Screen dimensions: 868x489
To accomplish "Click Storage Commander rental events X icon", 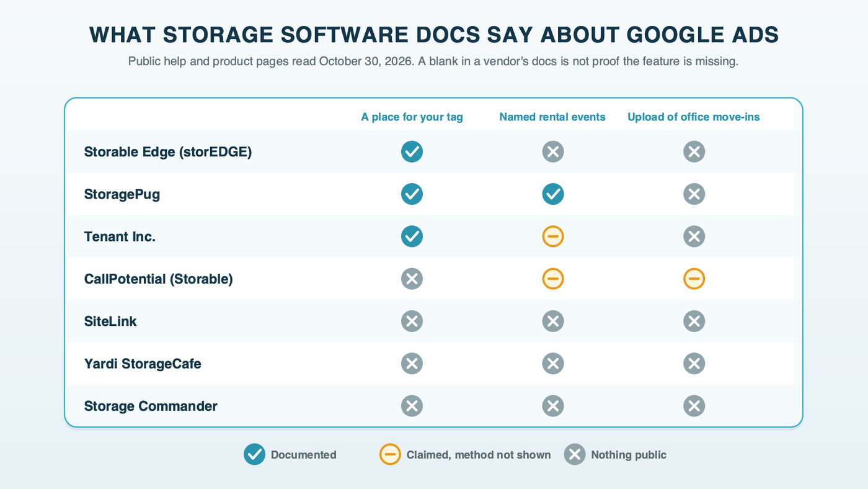I will (553, 406).
